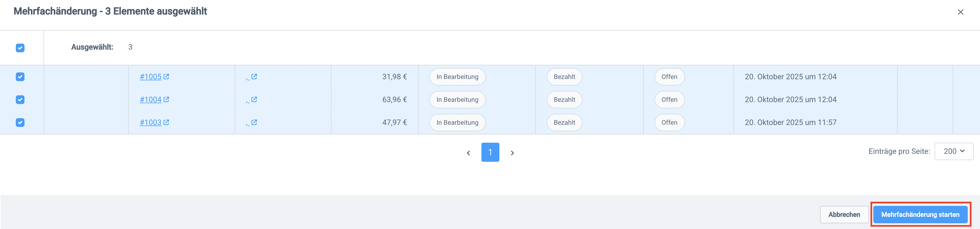
Task: Uncheck the checkbox for order #1005
Action: 20,77
